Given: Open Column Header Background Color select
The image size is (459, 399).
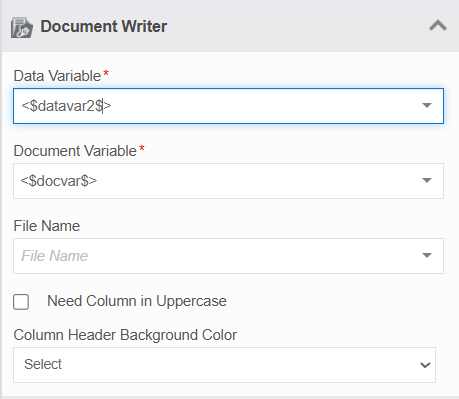Looking at the screenshot, I should (x=224, y=365).
